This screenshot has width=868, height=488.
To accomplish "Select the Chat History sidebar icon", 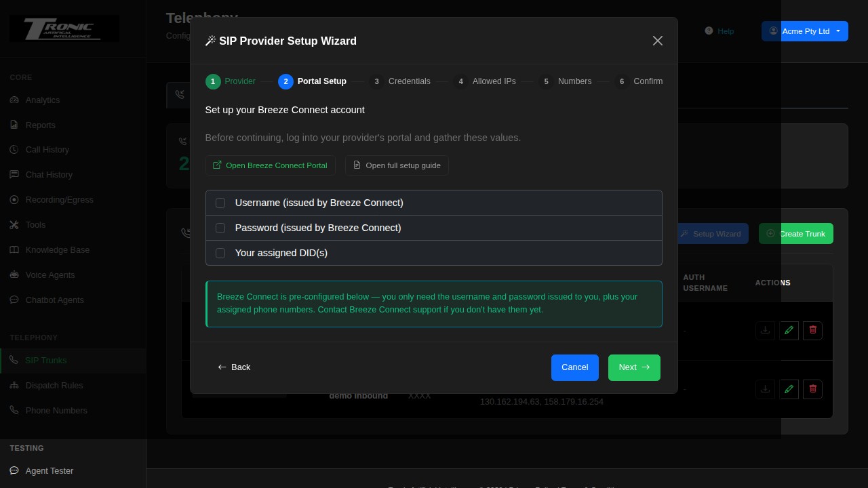I will pyautogui.click(x=14, y=175).
